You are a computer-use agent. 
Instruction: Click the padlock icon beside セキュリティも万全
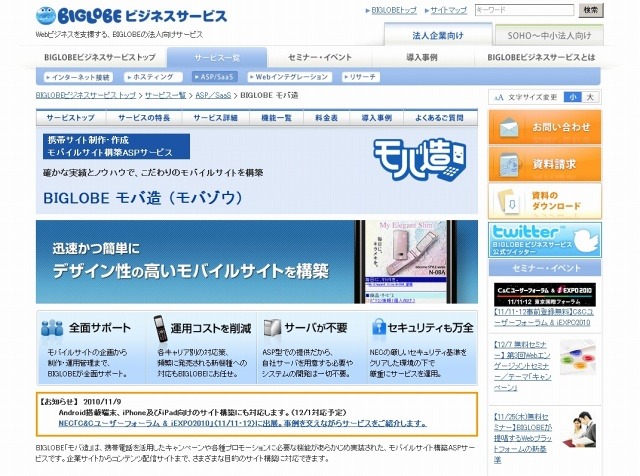[x=378, y=329]
